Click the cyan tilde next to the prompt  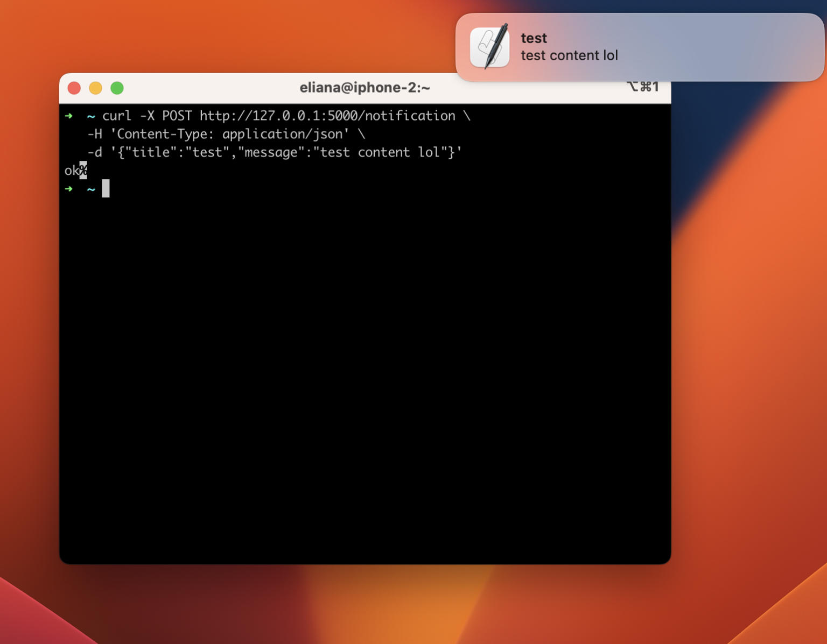(90, 115)
